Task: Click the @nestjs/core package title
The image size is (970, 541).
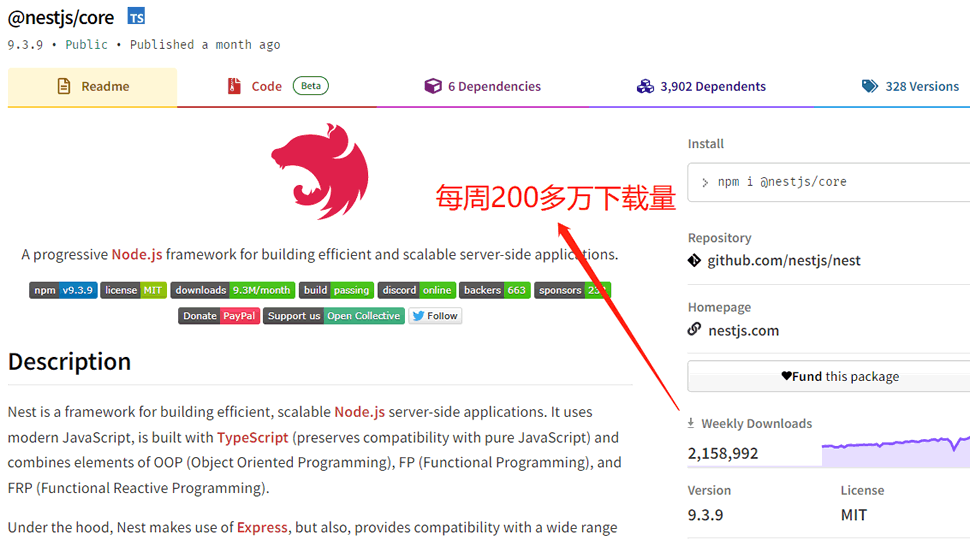Action: (x=61, y=17)
